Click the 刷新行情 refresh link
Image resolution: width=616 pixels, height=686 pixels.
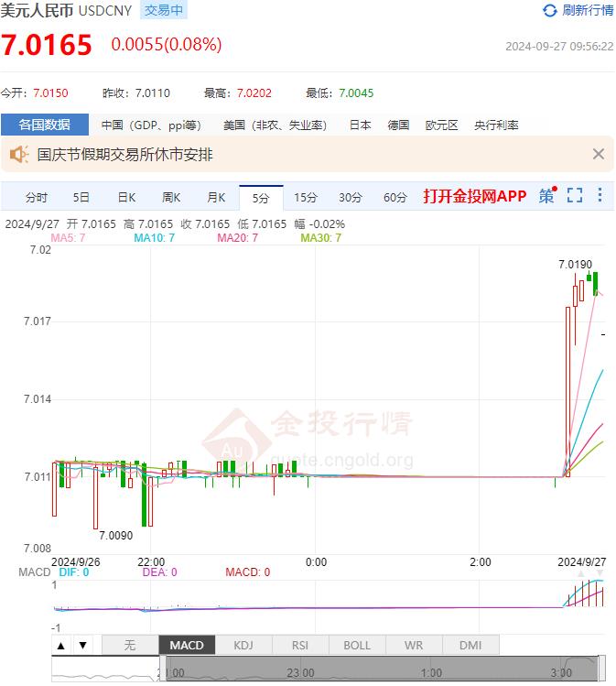point(587,10)
